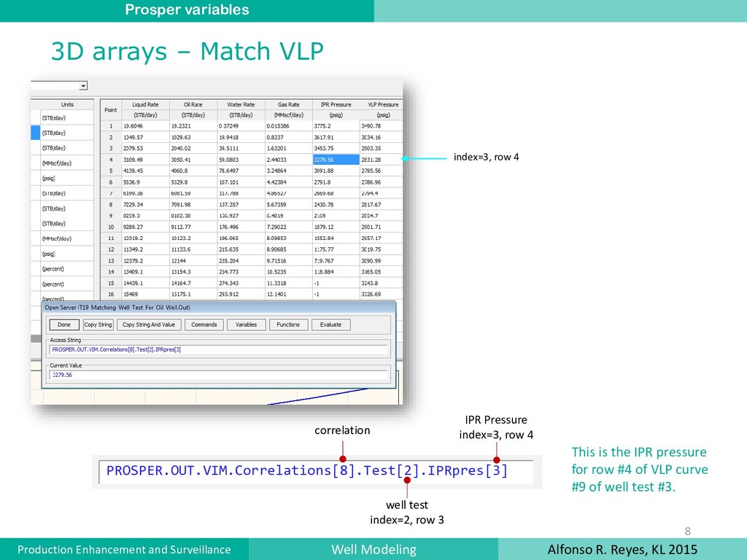Click the Access String input field
Image resolution: width=747 pixels, height=560 pixels.
(x=219, y=349)
